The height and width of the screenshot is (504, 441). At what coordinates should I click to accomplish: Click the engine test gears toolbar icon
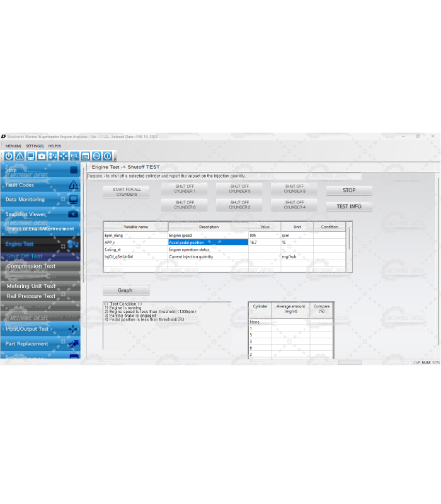53,156
